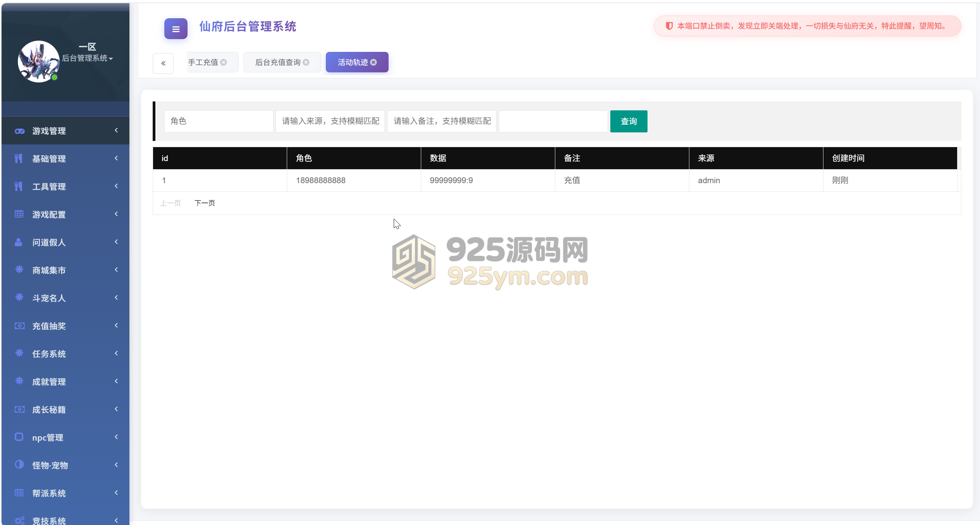
Task: Expand the 游戏配置 chevron
Action: point(116,214)
